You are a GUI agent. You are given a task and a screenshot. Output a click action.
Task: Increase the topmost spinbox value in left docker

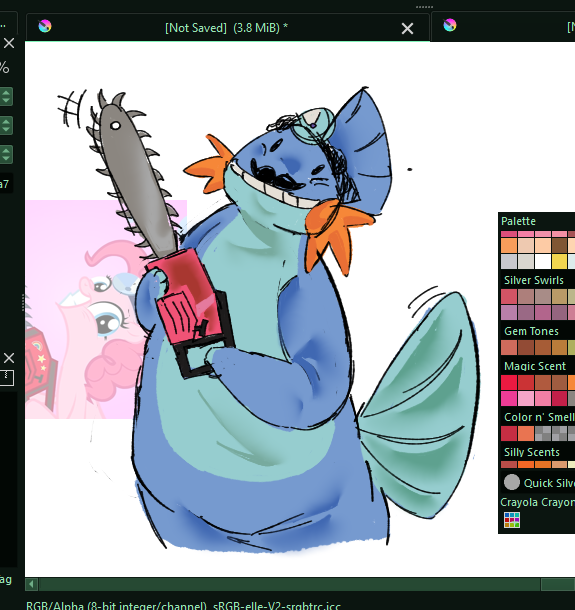[6, 93]
